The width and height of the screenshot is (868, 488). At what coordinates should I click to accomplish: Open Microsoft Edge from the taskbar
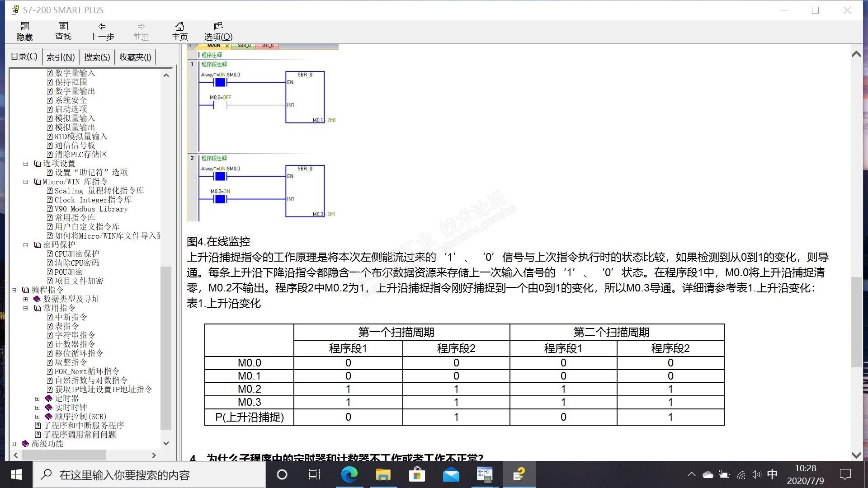pyautogui.click(x=349, y=474)
